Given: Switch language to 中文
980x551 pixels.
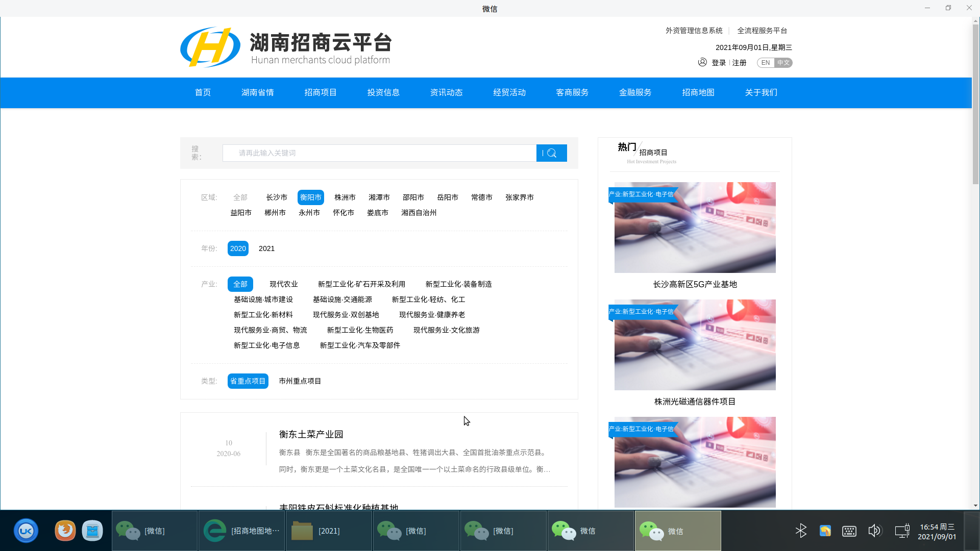Looking at the screenshot, I should [783, 63].
